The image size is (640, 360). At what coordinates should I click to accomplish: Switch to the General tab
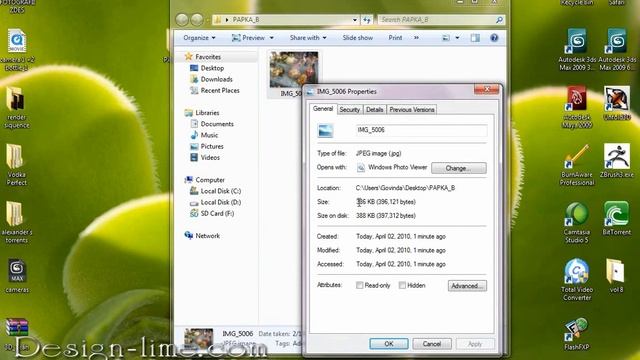pyautogui.click(x=323, y=109)
